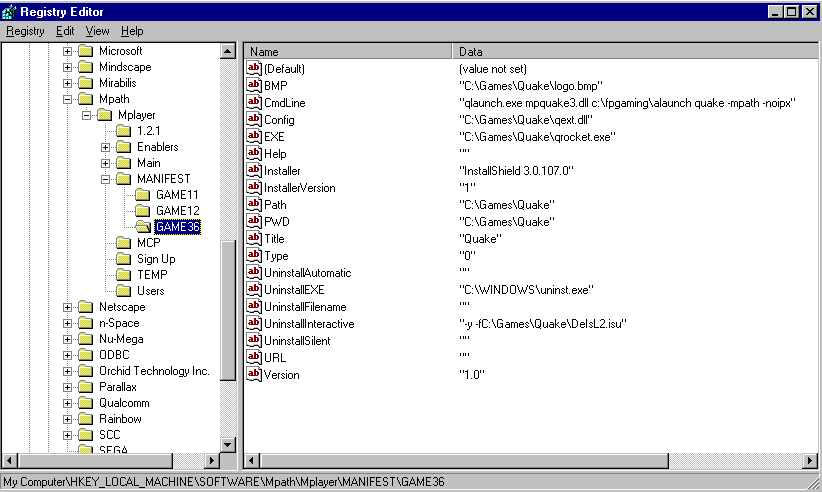This screenshot has height=492, width=822.
Task: Select the UninstallSilent value name
Action: (297, 341)
